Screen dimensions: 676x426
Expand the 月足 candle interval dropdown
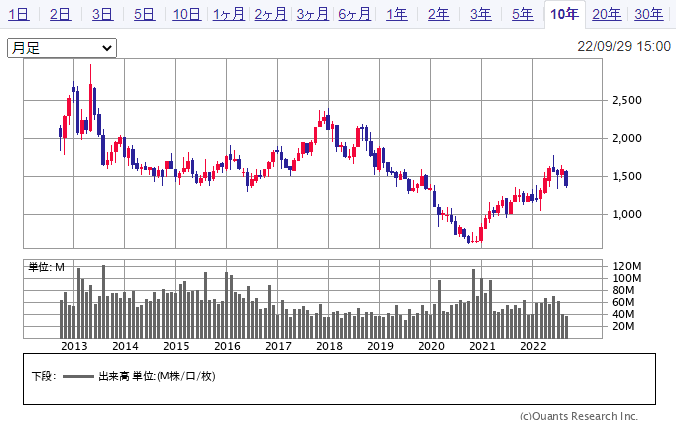coord(62,48)
